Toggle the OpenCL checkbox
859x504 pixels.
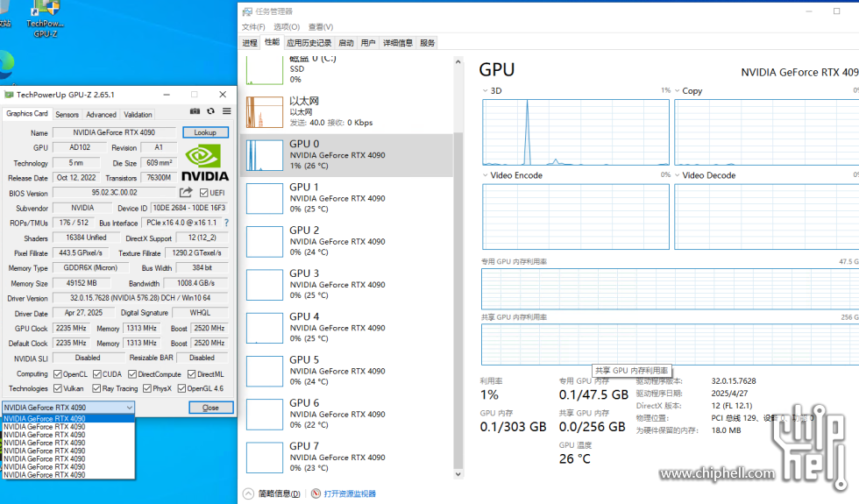[58, 374]
